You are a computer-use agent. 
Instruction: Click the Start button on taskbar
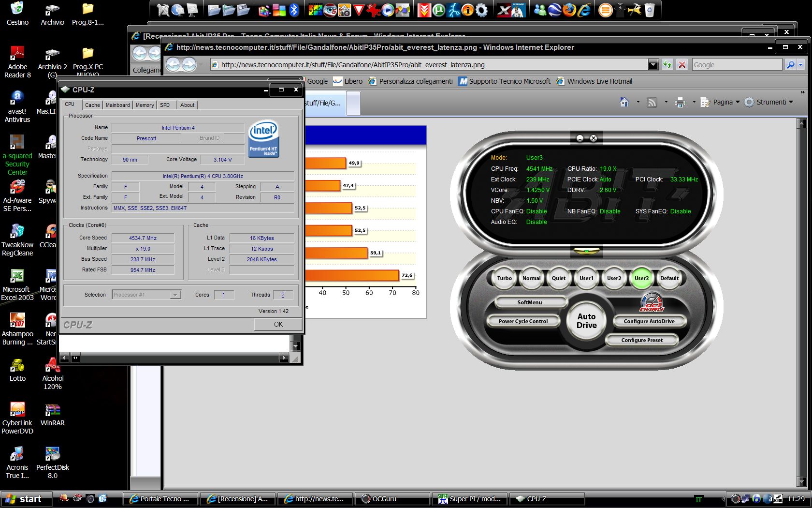26,499
